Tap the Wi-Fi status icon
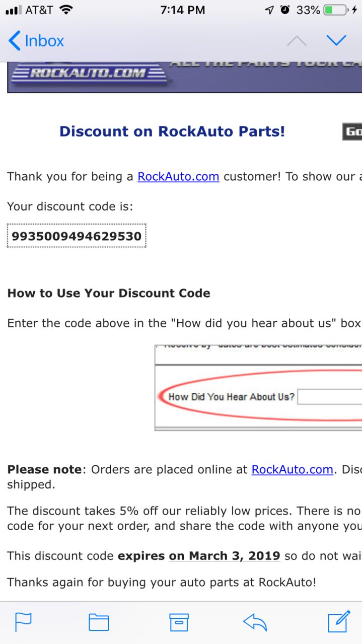 (66, 10)
